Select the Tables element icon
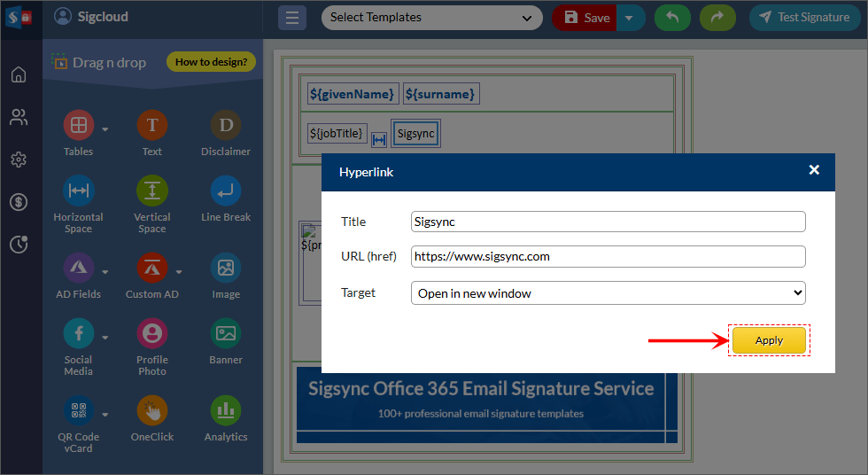Viewport: 868px width, 475px height. click(x=78, y=126)
